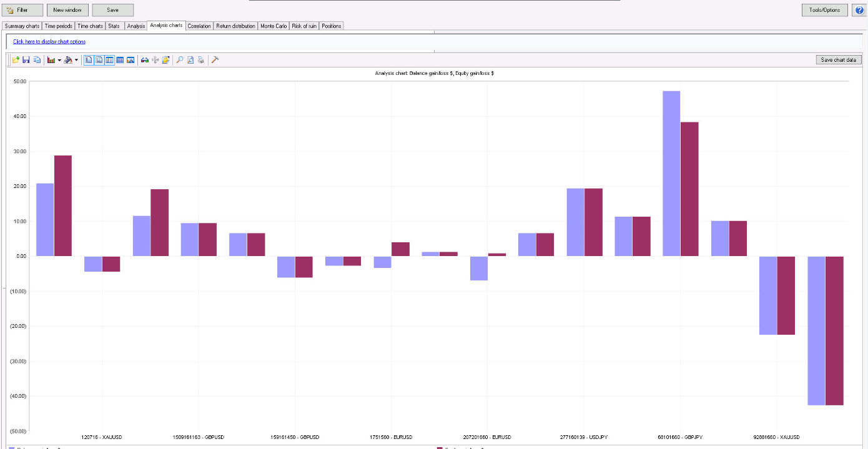
Task: Open the Monte Carlo tab
Action: 274,26
